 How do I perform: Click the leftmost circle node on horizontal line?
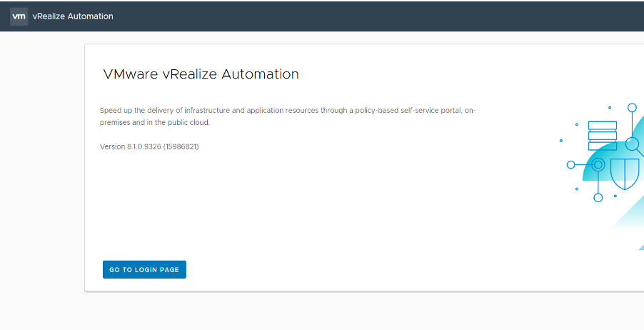(x=570, y=165)
